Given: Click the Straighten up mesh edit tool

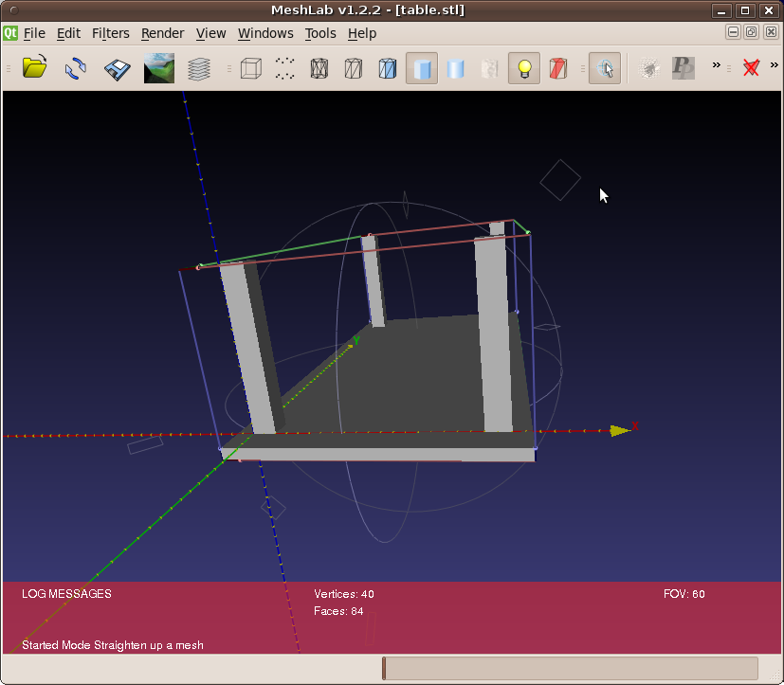Looking at the screenshot, I should [605, 68].
